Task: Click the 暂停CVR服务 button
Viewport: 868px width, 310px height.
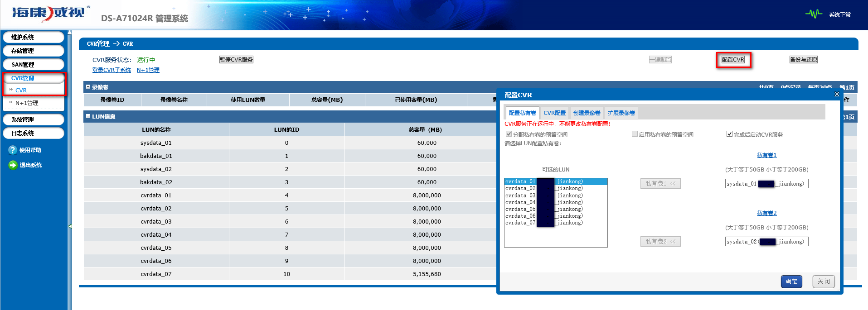Action: coord(236,59)
